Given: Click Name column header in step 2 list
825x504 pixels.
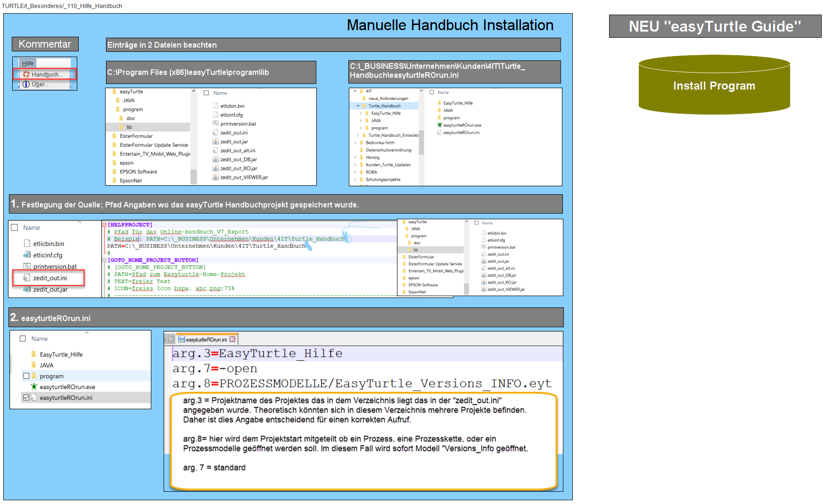Looking at the screenshot, I should pos(40,339).
